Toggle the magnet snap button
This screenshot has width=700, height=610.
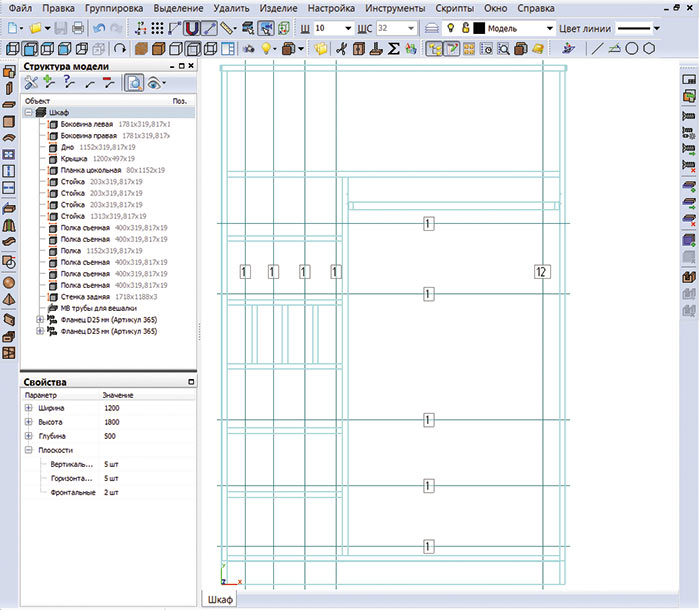193,28
